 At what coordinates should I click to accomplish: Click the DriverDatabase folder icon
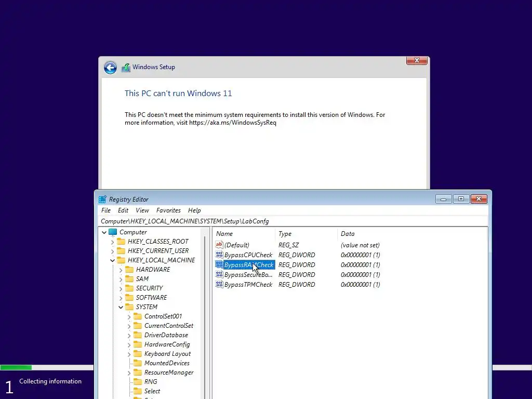138,335
